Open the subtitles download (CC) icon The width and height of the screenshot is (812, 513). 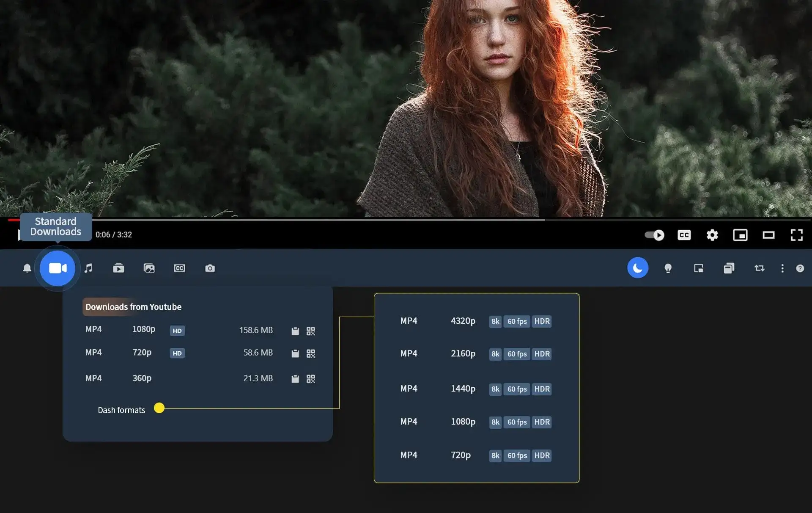179,268
